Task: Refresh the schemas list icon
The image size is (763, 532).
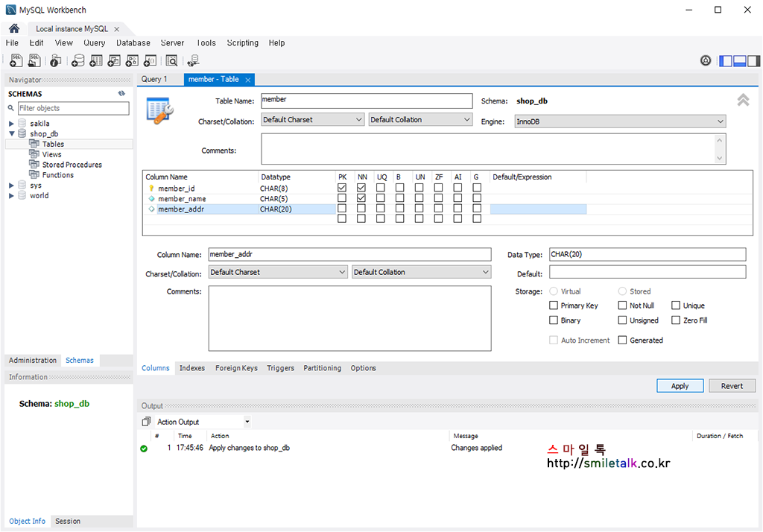Action: [121, 93]
